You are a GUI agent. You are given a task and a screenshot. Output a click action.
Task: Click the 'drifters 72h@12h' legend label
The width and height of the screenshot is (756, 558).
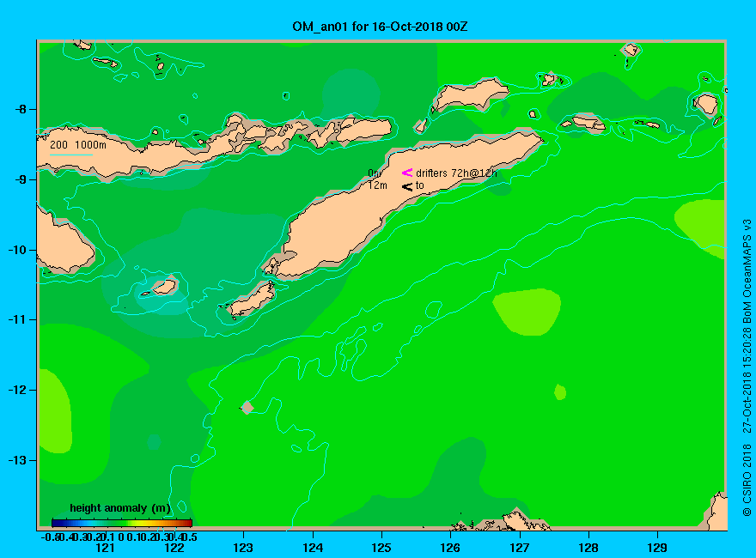[x=456, y=173]
